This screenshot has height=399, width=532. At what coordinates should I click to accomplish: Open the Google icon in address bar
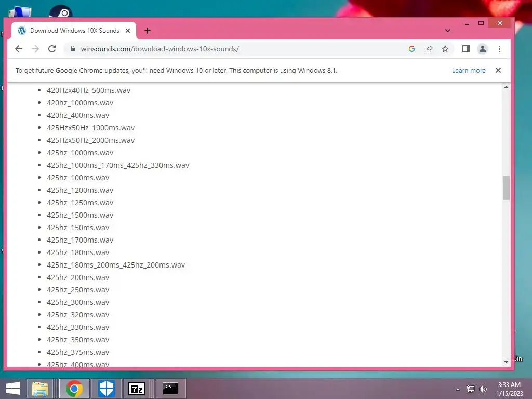[x=412, y=49]
